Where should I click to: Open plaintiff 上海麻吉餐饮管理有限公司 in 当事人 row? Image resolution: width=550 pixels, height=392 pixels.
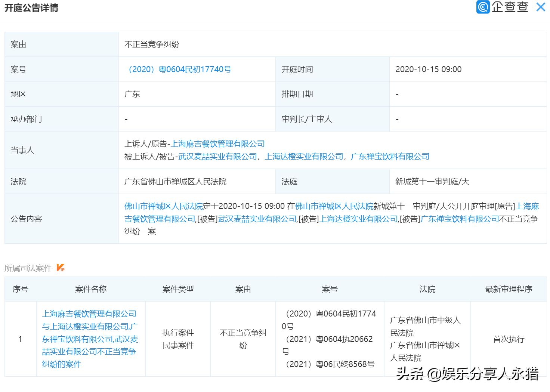(218, 144)
